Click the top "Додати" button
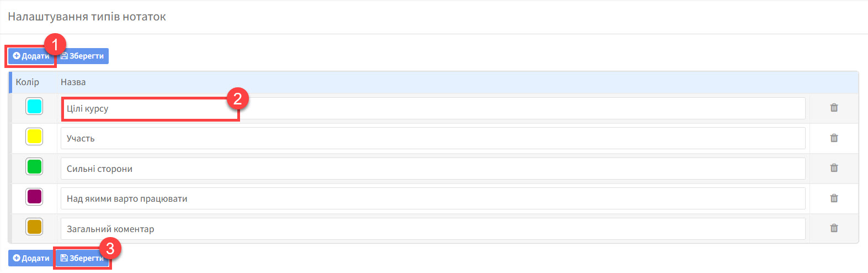Image resolution: width=868 pixels, height=273 pixels. [31, 56]
